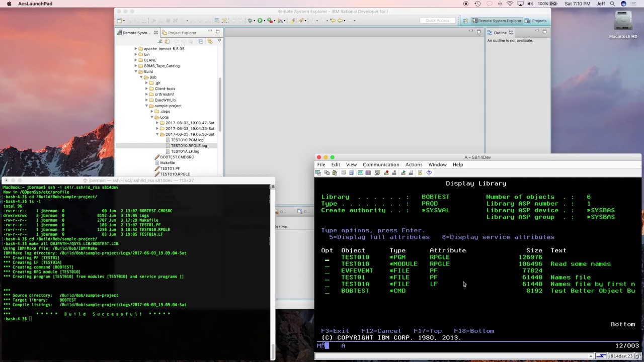The height and width of the screenshot is (362, 644).
Task: Open the View menu in S814Dev window
Action: [351, 164]
